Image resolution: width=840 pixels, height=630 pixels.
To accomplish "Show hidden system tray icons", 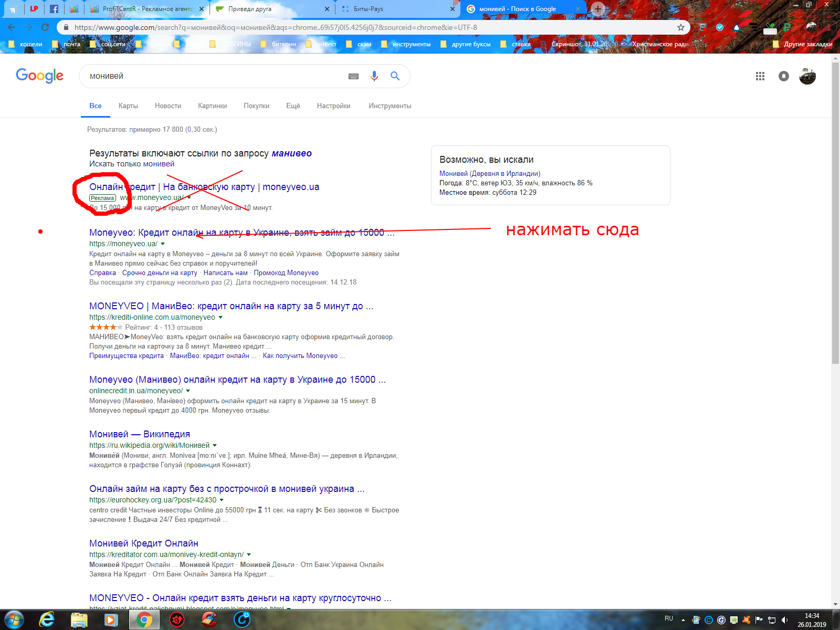I will (x=683, y=620).
